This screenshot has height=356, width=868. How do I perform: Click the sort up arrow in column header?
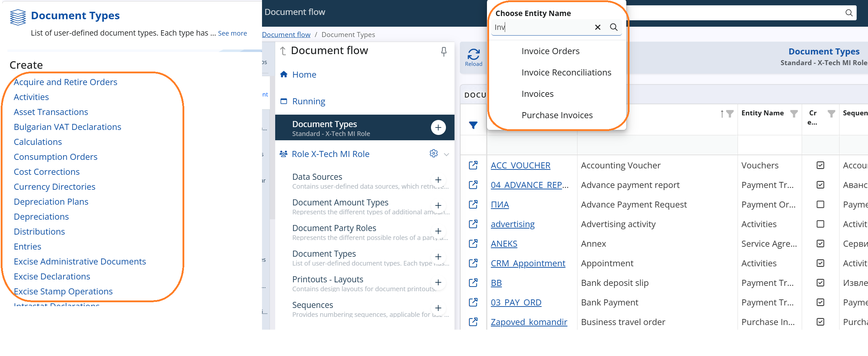(722, 114)
